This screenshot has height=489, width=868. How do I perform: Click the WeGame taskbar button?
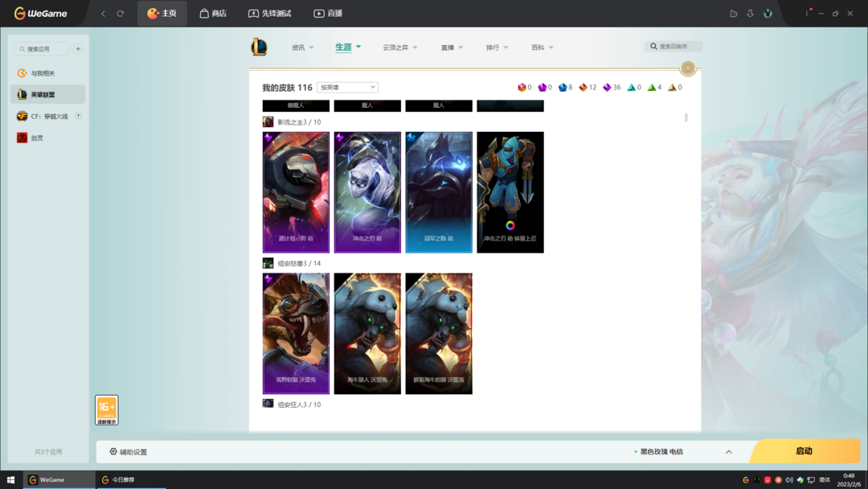[x=59, y=479]
